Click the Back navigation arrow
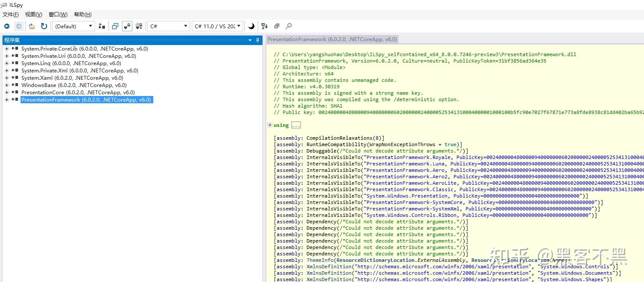 tap(7, 26)
